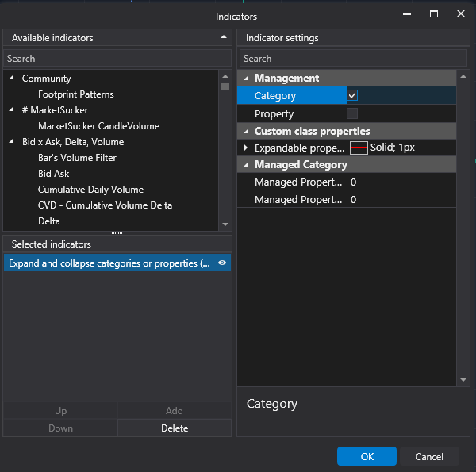Minimize the Indicators window
This screenshot has height=472, width=476.
click(x=407, y=14)
